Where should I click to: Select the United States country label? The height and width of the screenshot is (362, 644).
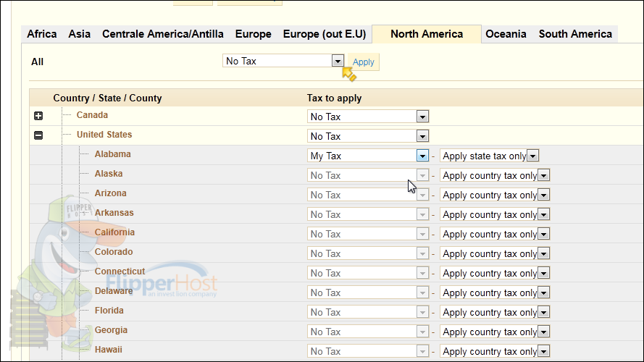[104, 135]
